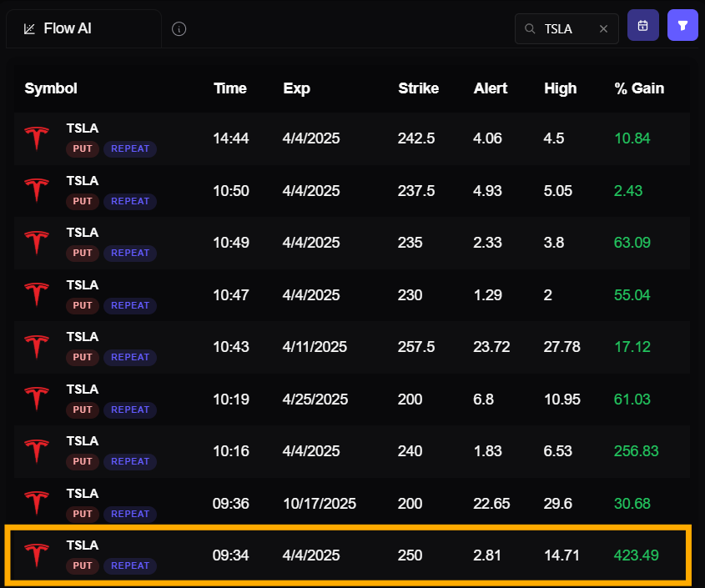Click Tesla logo in 10:43 row
Viewport: 705px width, 588px height.
(x=37, y=347)
